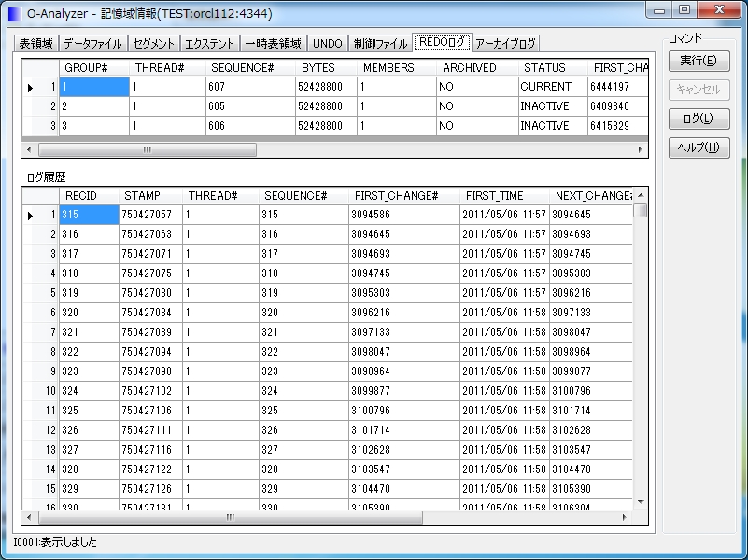Switch to the データファイル tab
Viewport: 748px width, 560px height.
(93, 43)
